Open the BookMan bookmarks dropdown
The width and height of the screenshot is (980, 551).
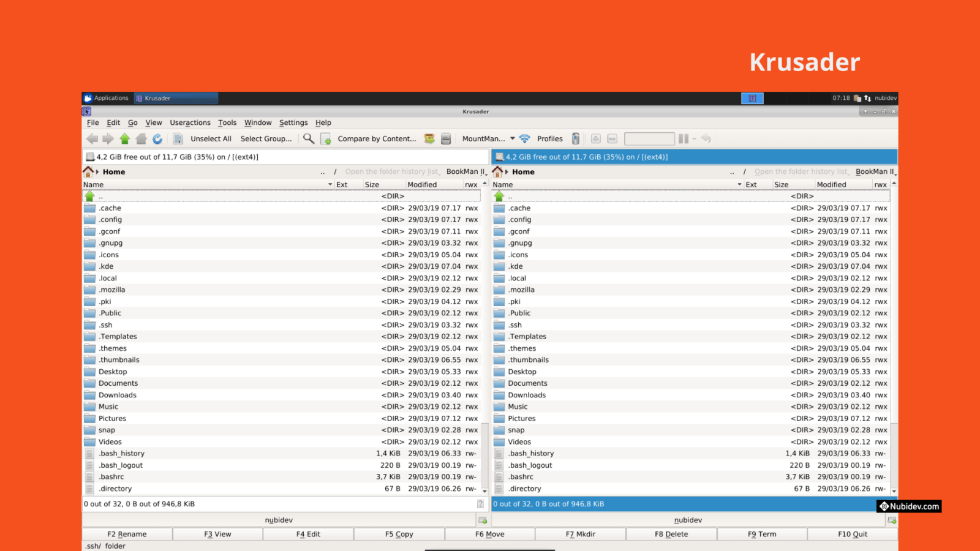pyautogui.click(x=466, y=171)
